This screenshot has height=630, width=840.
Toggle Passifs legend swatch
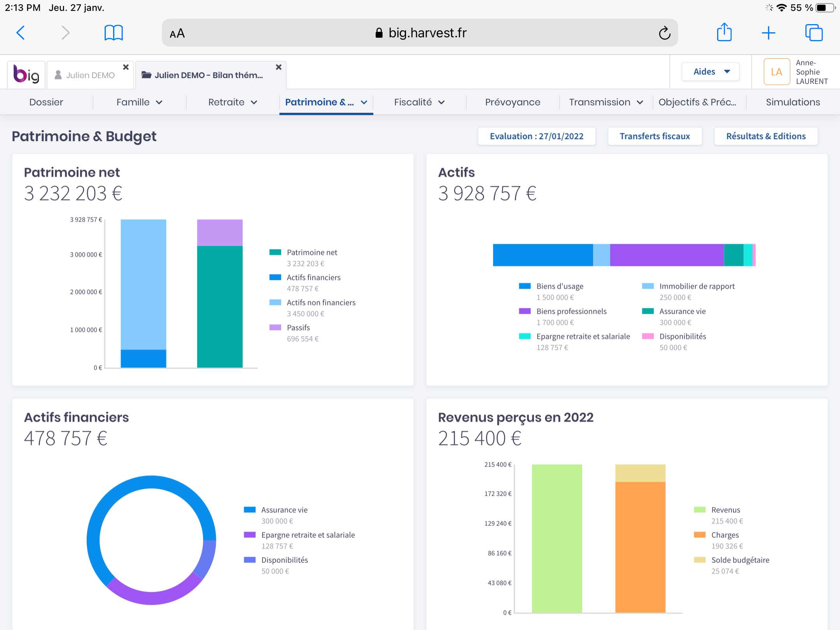(x=275, y=327)
